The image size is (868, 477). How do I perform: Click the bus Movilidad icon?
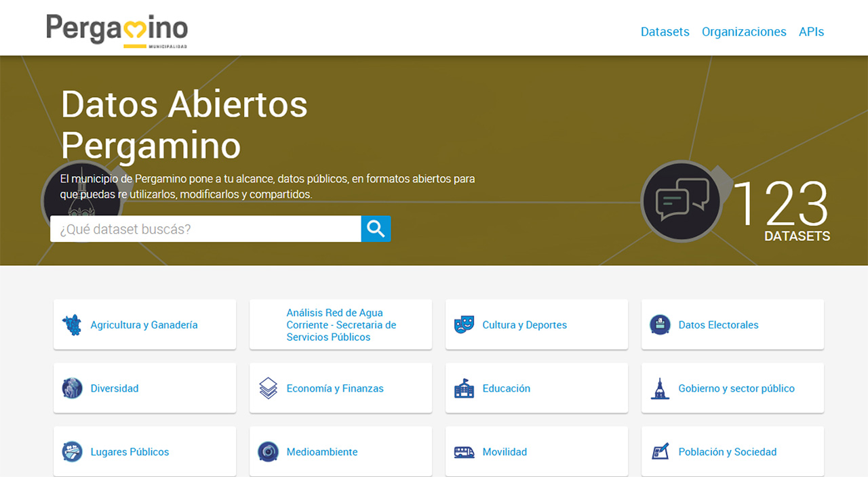(x=464, y=452)
